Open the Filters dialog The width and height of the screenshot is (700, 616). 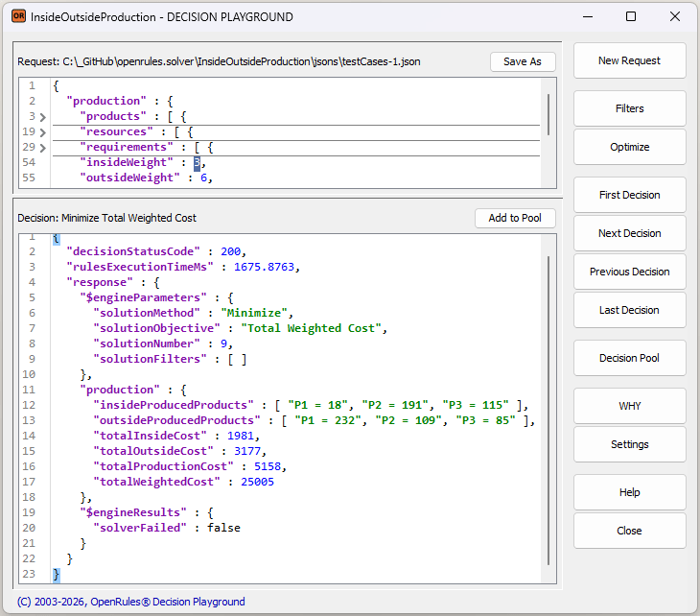point(629,108)
